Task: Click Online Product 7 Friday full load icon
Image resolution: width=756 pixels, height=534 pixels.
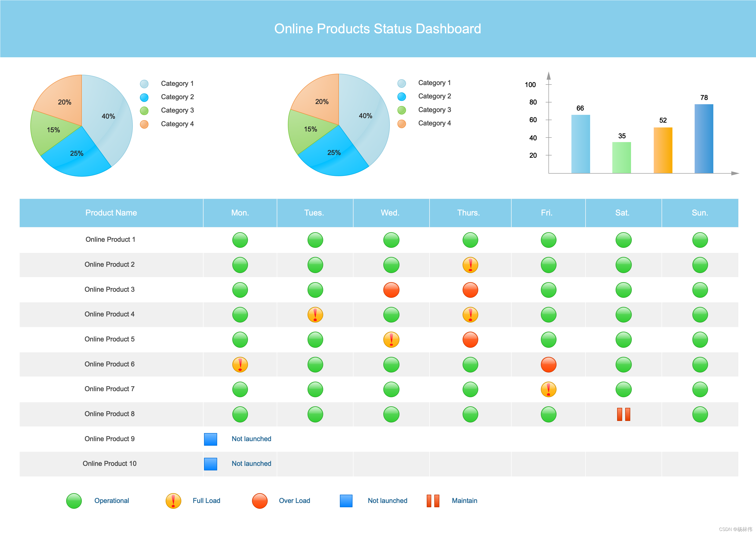Action: click(x=548, y=389)
